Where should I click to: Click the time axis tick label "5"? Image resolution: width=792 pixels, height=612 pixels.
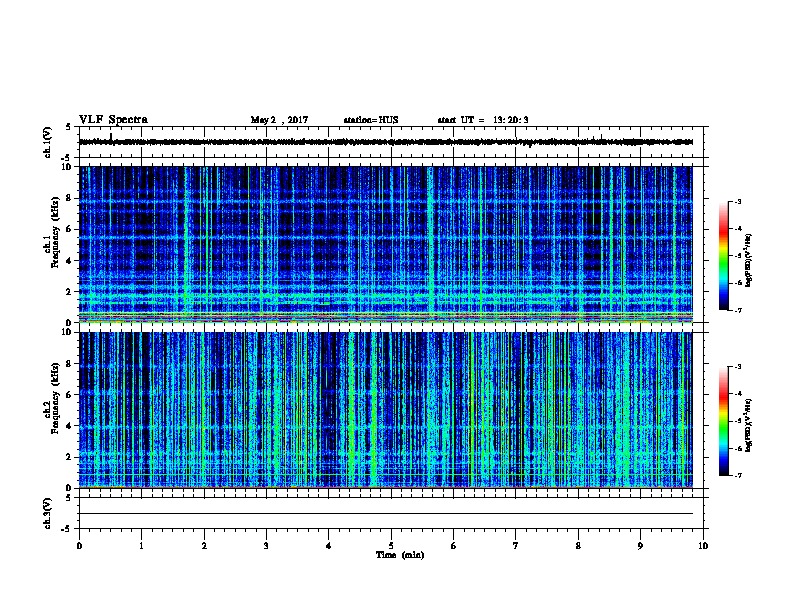click(391, 545)
